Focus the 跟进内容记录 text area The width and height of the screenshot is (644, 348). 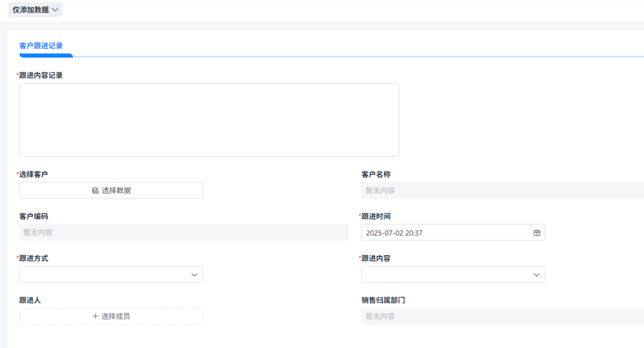tap(209, 120)
